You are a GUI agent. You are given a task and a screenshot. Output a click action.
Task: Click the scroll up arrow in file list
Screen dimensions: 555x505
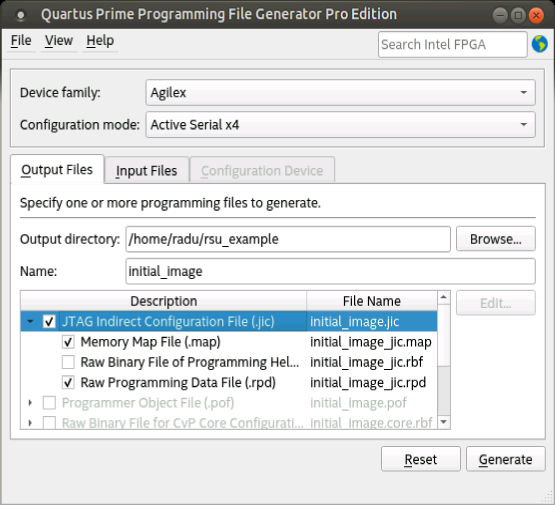coord(444,297)
